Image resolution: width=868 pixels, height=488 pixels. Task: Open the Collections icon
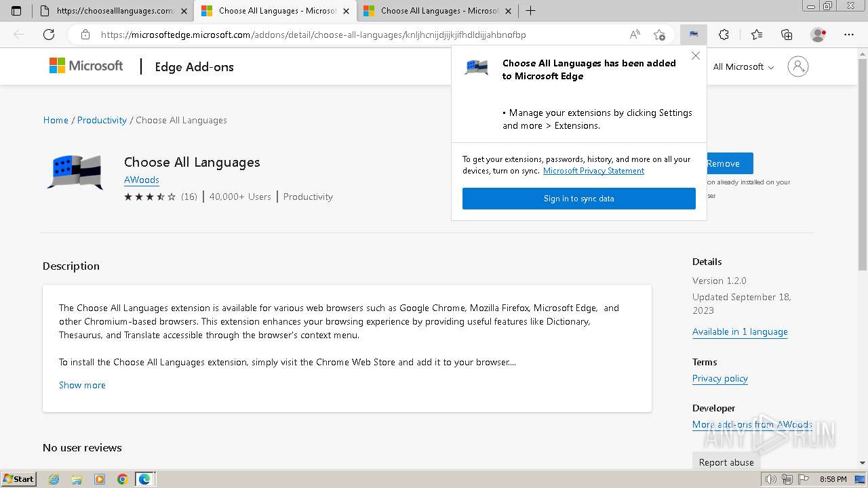coord(787,35)
